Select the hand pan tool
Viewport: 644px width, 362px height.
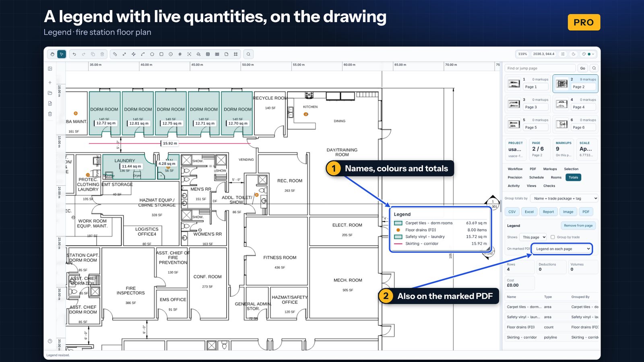(52, 54)
